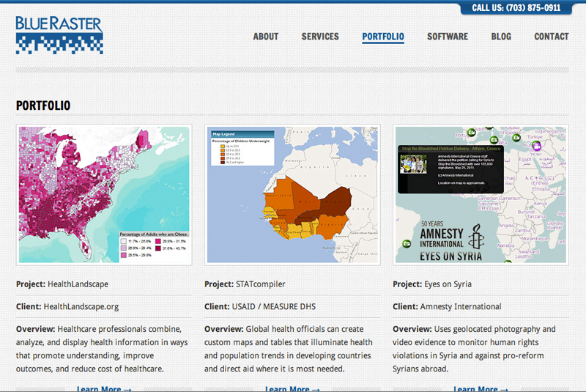Image resolution: width=586 pixels, height=392 pixels.
Task: Click the STATcompiler overview paragraph
Action: tap(288, 349)
